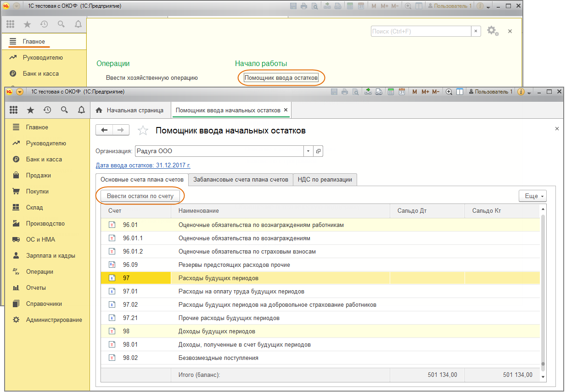Open the Продажи section in sidebar
This screenshot has height=392, width=566.
pyautogui.click(x=38, y=175)
